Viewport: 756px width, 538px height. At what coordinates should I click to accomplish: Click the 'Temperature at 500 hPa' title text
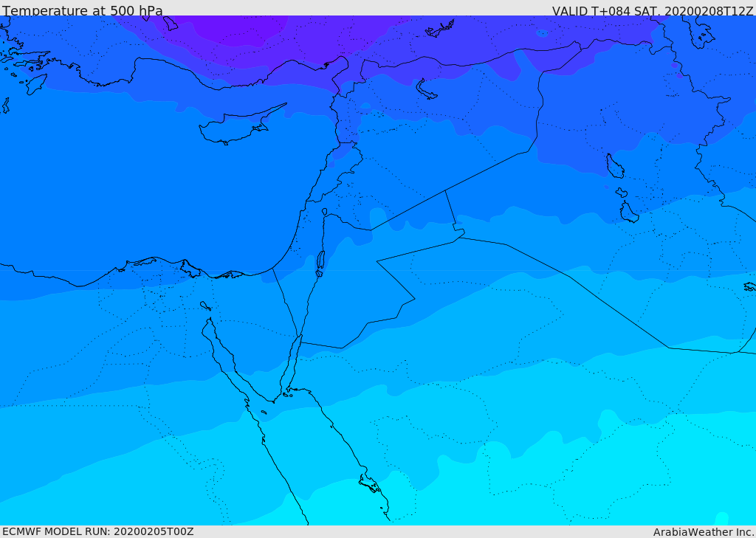coord(83,10)
